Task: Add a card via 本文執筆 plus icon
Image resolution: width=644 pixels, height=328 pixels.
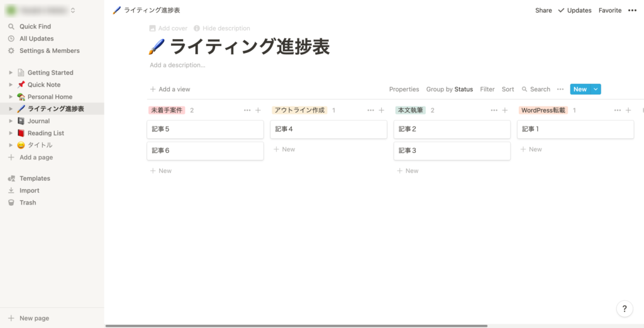Action: [505, 110]
